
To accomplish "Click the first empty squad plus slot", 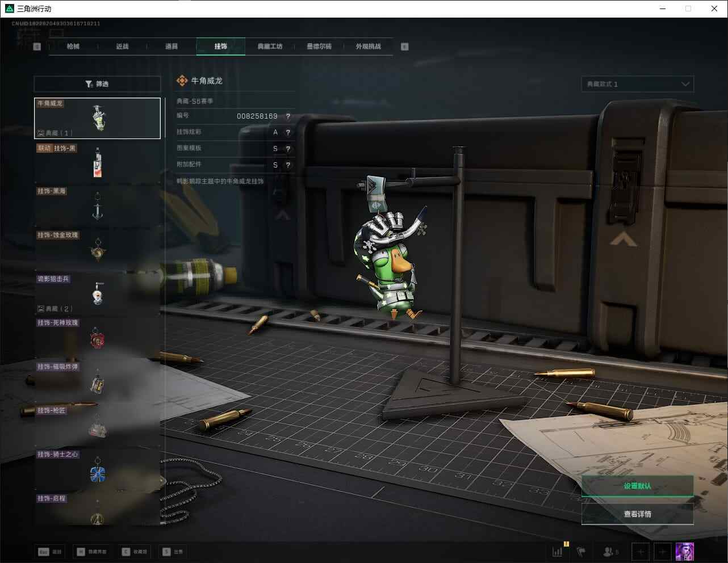I will click(641, 551).
